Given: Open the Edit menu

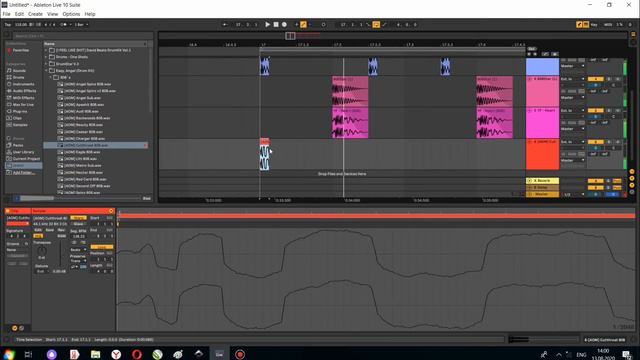Looking at the screenshot, I should pos(19,14).
